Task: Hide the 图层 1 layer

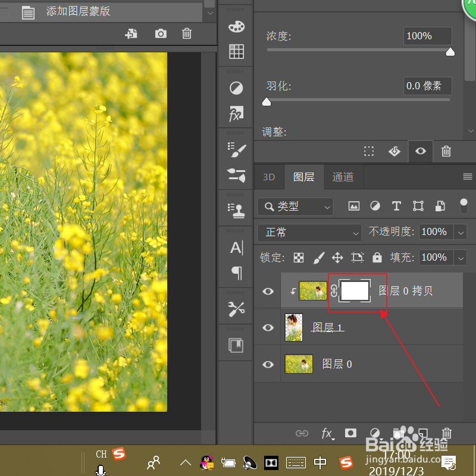Action: [x=268, y=328]
